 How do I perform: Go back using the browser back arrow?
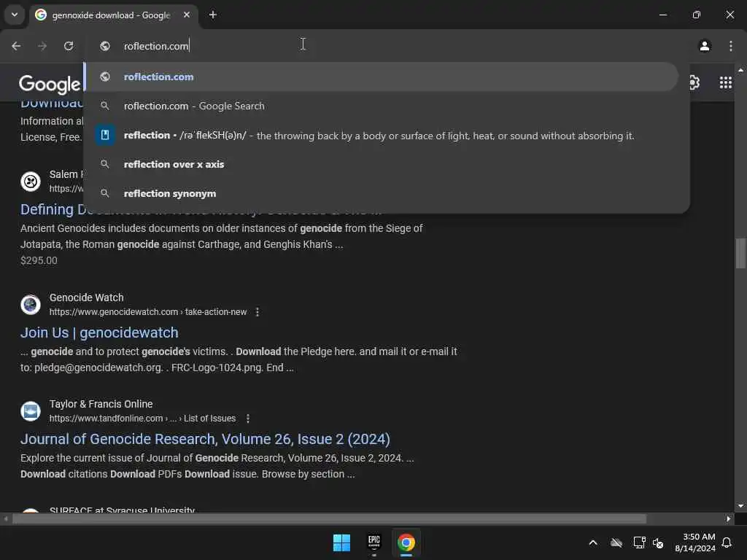[16, 46]
